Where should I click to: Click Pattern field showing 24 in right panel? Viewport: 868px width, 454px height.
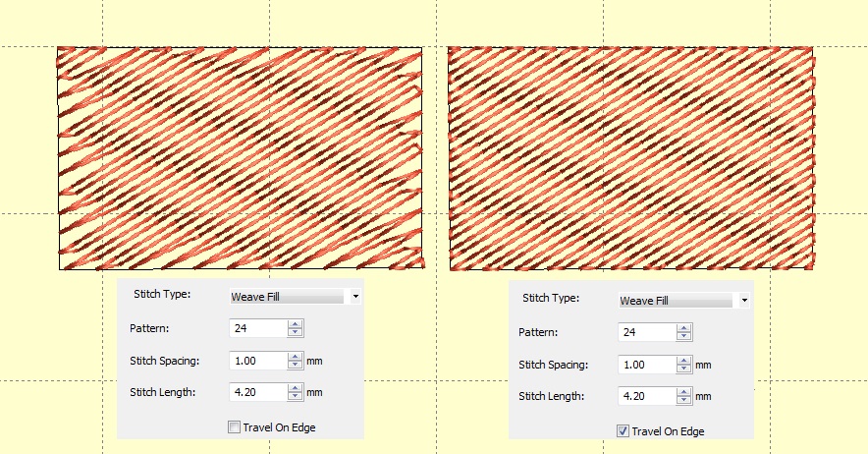tap(647, 332)
